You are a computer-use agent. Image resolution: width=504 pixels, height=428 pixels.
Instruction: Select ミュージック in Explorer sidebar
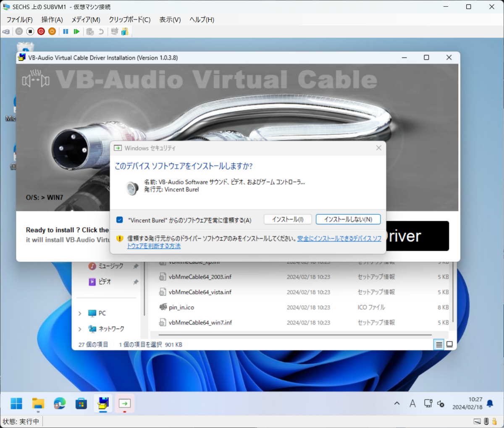[111, 266]
